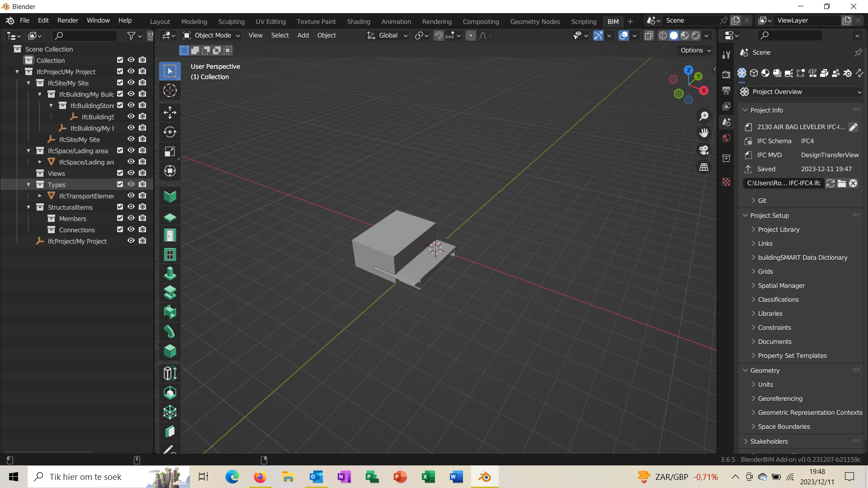Toggle Types collection visibility eye

pos(131,184)
